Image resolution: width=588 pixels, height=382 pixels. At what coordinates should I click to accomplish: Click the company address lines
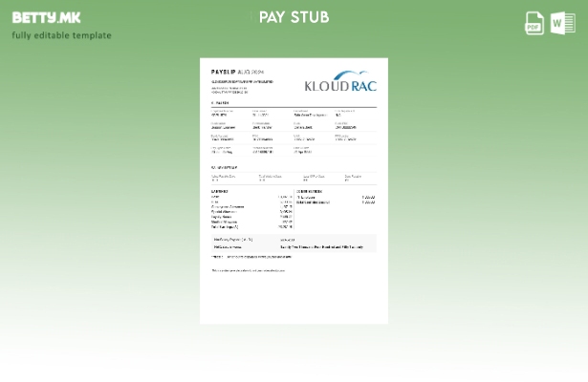pyautogui.click(x=229, y=90)
